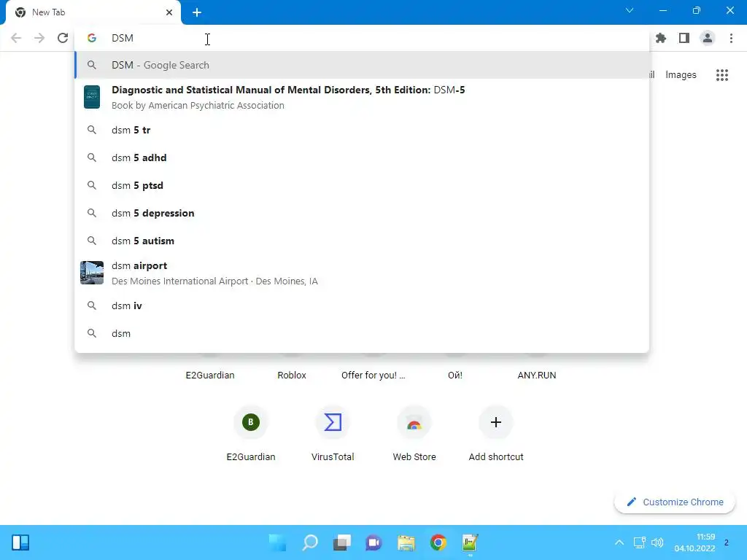Open the Google apps grid
This screenshot has height=560, width=747.
click(x=722, y=75)
